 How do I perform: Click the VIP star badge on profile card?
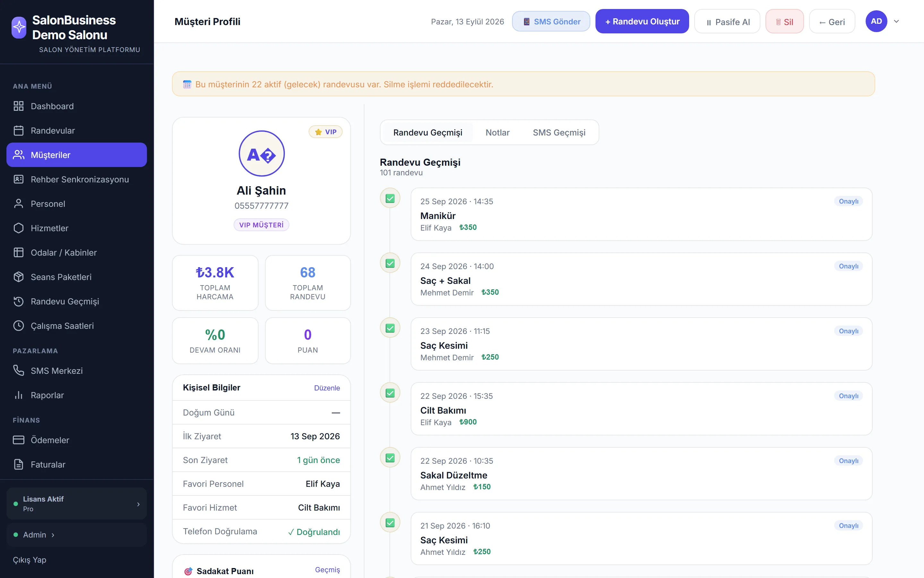[326, 132]
